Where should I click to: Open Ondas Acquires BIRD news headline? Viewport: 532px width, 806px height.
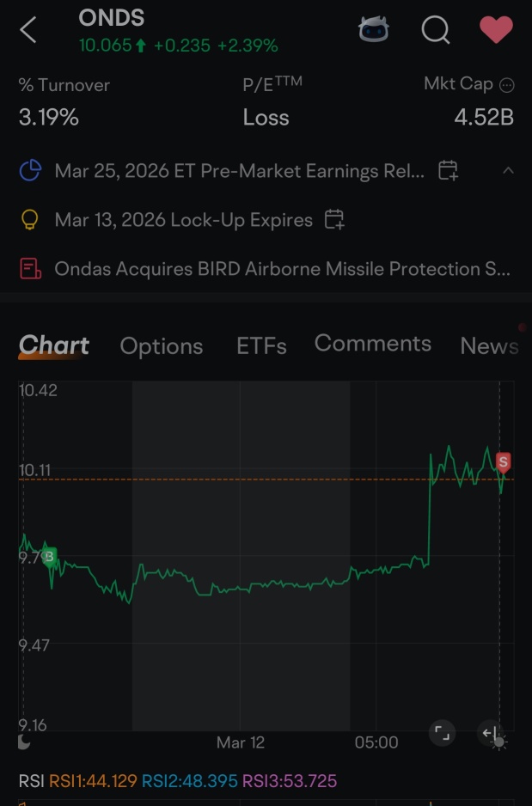[282, 269]
